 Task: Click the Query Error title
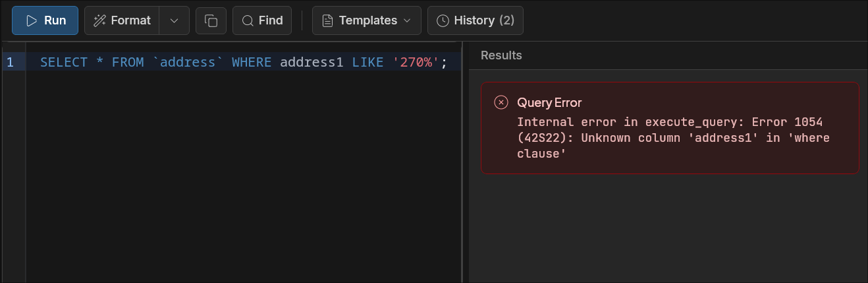tap(549, 102)
